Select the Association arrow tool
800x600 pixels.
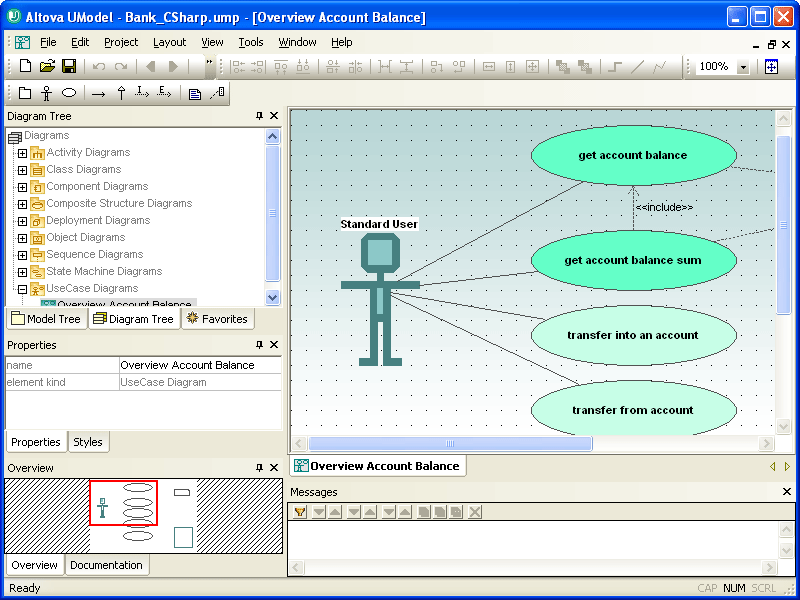(x=98, y=93)
